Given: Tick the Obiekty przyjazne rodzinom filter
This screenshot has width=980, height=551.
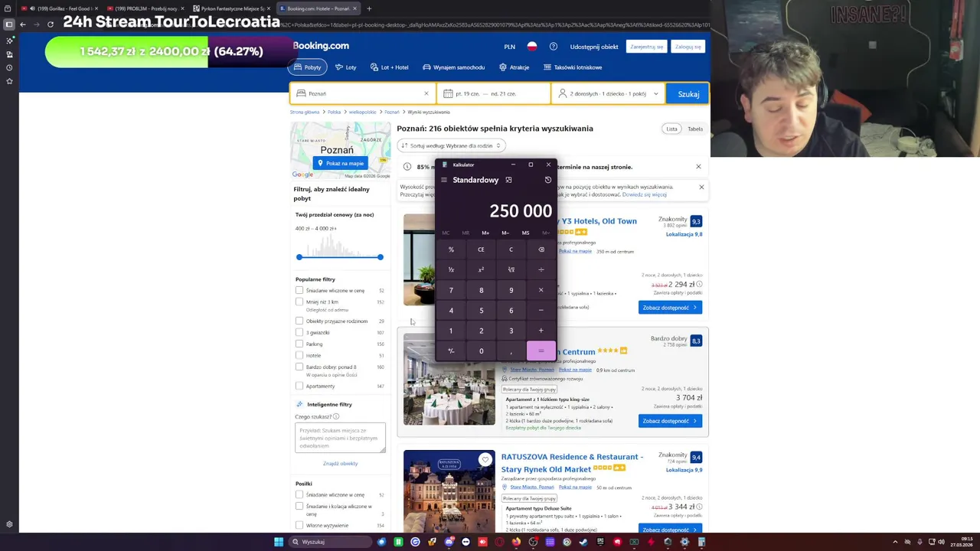Looking at the screenshot, I should pos(299,321).
